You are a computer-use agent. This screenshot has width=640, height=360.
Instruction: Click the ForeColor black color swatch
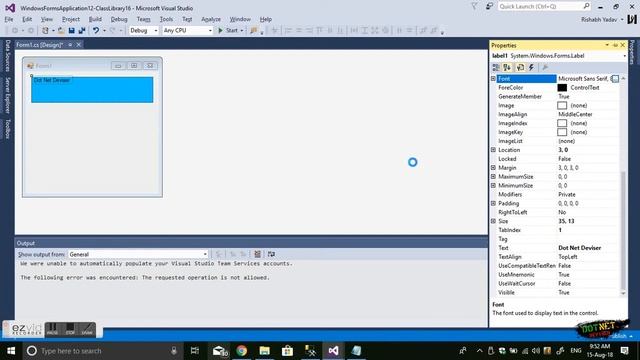(x=562, y=87)
